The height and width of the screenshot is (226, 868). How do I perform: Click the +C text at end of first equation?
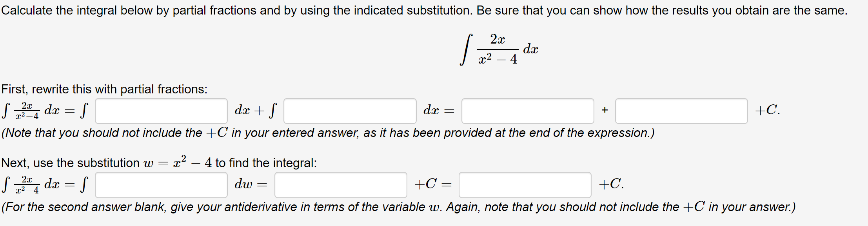[x=766, y=111]
